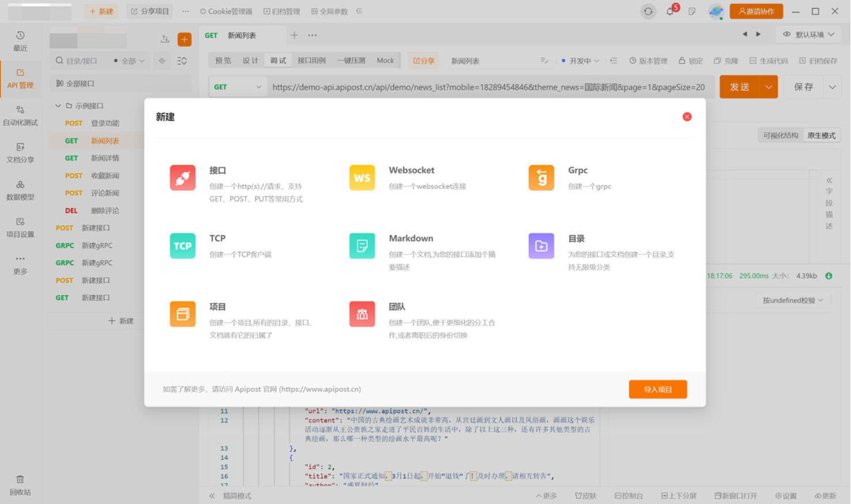Open the GET method dropdown
851x504 pixels.
click(238, 87)
